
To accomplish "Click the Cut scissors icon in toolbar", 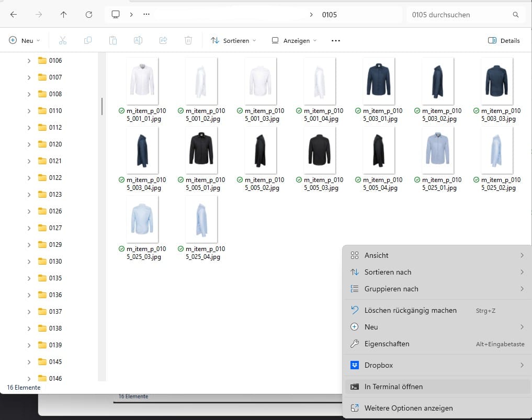I will (x=63, y=40).
